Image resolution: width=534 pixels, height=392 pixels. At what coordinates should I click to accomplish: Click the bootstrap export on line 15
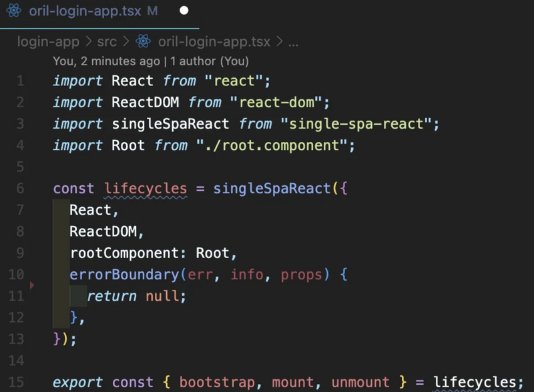click(217, 383)
